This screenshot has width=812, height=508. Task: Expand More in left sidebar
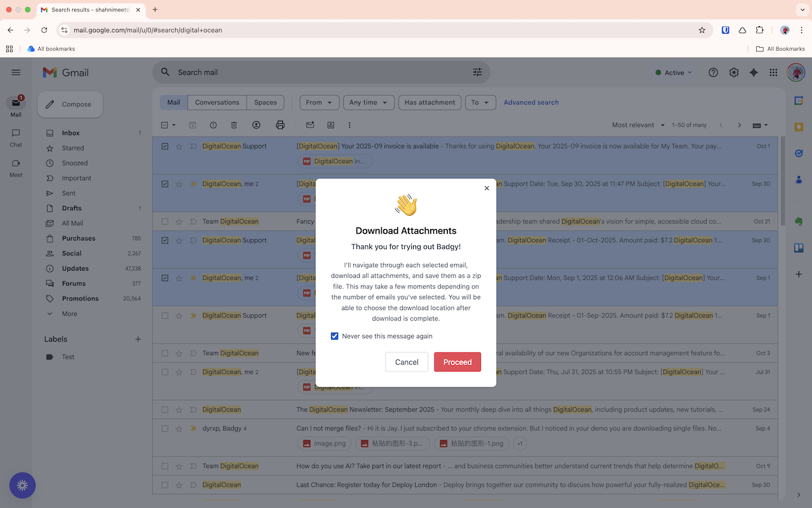pyautogui.click(x=70, y=314)
